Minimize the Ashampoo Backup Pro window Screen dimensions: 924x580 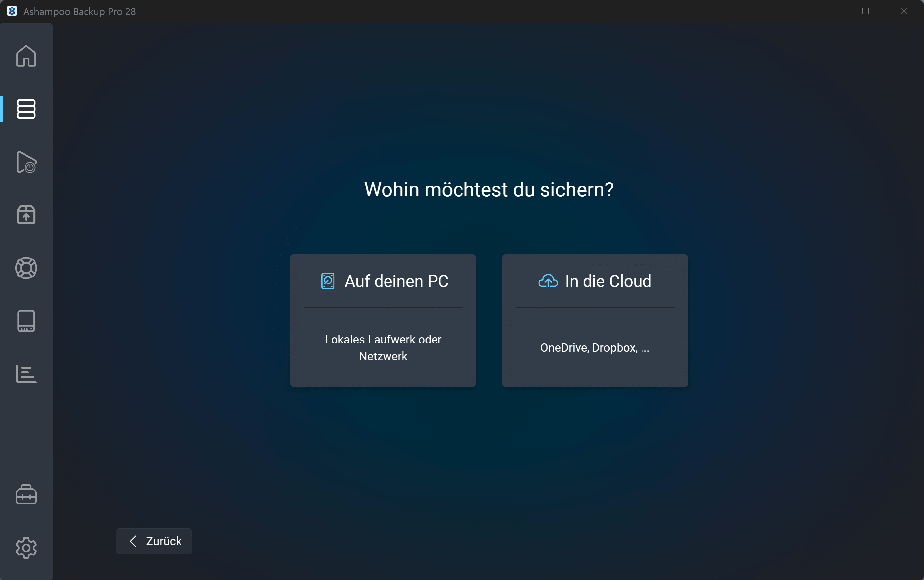tap(828, 11)
